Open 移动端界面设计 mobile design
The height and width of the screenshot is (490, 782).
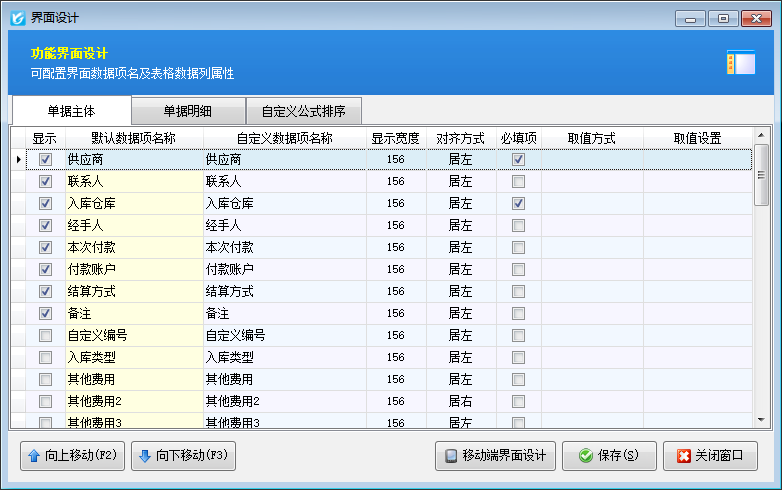[x=495, y=456]
